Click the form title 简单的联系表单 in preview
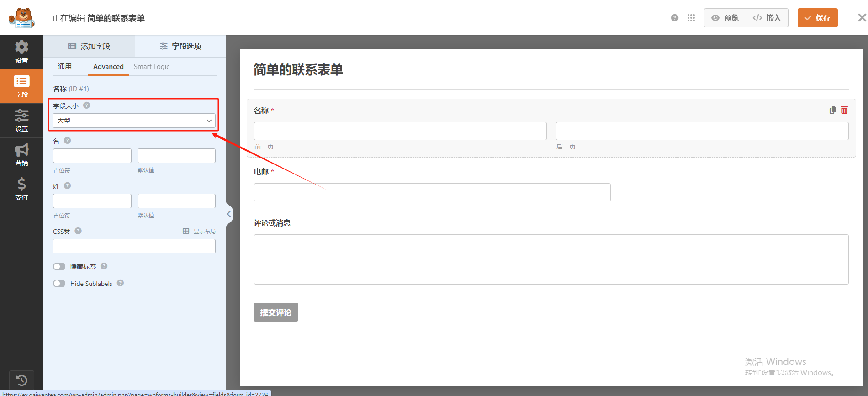This screenshot has width=868, height=396. 298,70
